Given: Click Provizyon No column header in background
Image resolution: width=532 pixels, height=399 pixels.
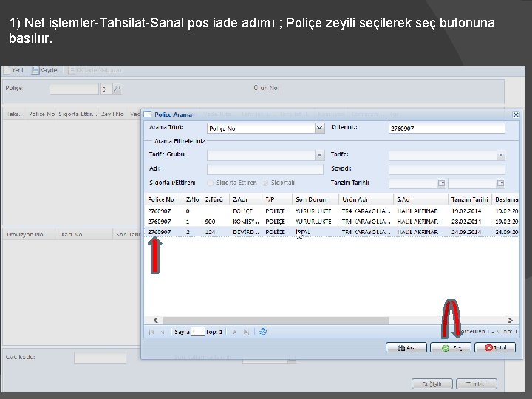Looking at the screenshot, I should pyautogui.click(x=30, y=234).
